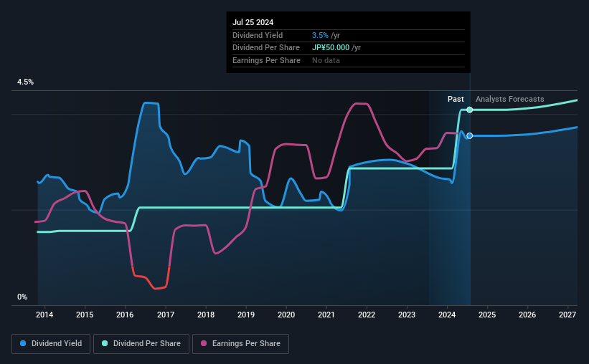The image size is (589, 364).
Task: Click the Analysts Forecasts label
Action: [x=510, y=99]
